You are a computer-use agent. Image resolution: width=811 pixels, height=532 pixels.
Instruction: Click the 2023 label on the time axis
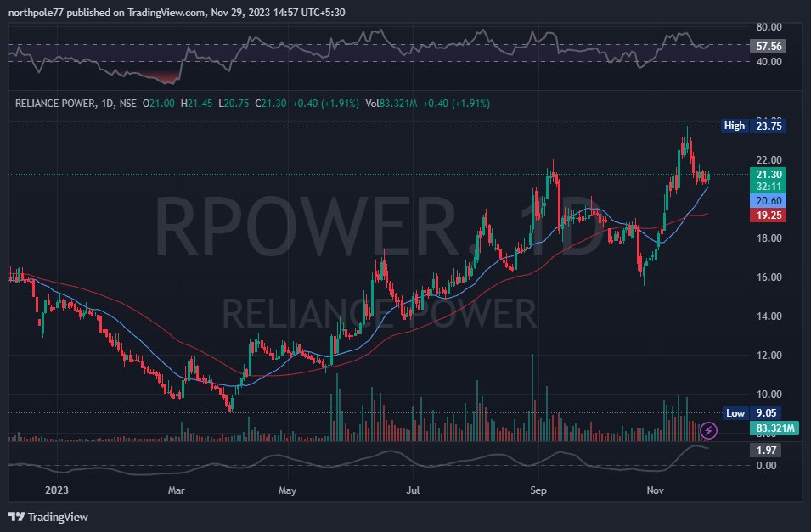point(56,490)
